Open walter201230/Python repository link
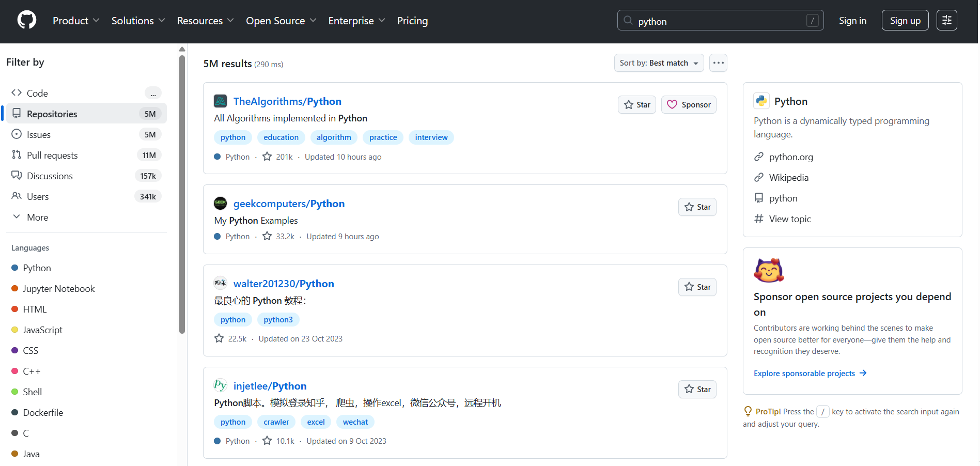Image resolution: width=980 pixels, height=466 pixels. click(284, 284)
